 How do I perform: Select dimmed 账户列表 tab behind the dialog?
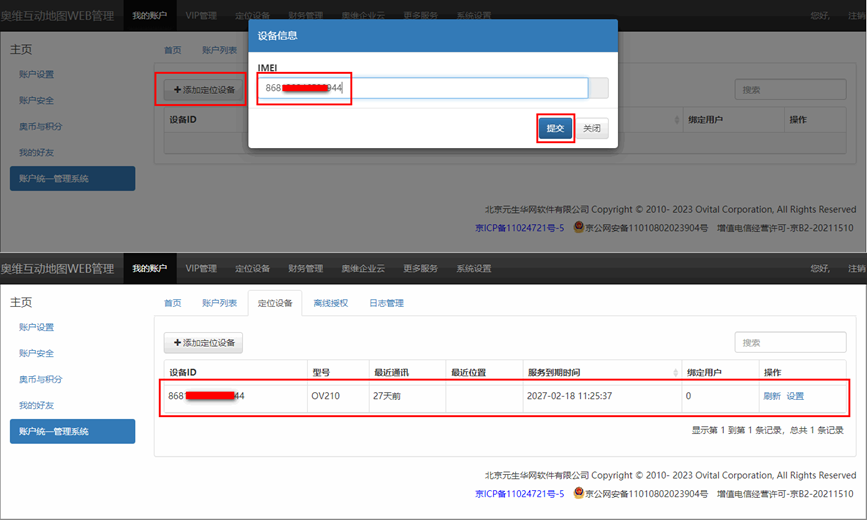coord(220,50)
